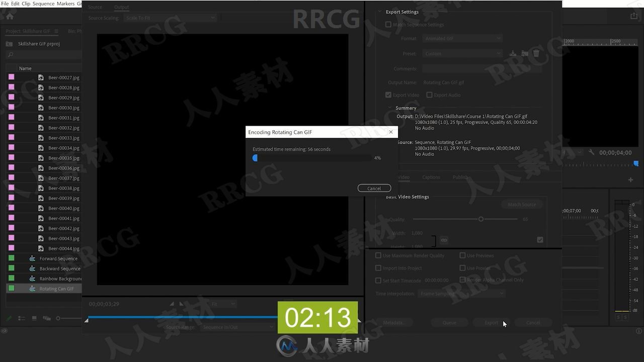Image resolution: width=644 pixels, height=362 pixels.
Task: Open the Preset dropdown showing Custom
Action: pyautogui.click(x=462, y=53)
